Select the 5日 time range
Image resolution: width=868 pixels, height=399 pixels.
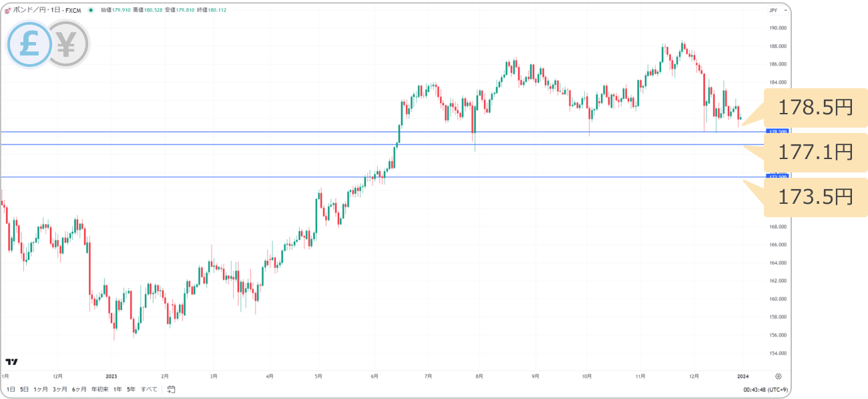coord(25,389)
